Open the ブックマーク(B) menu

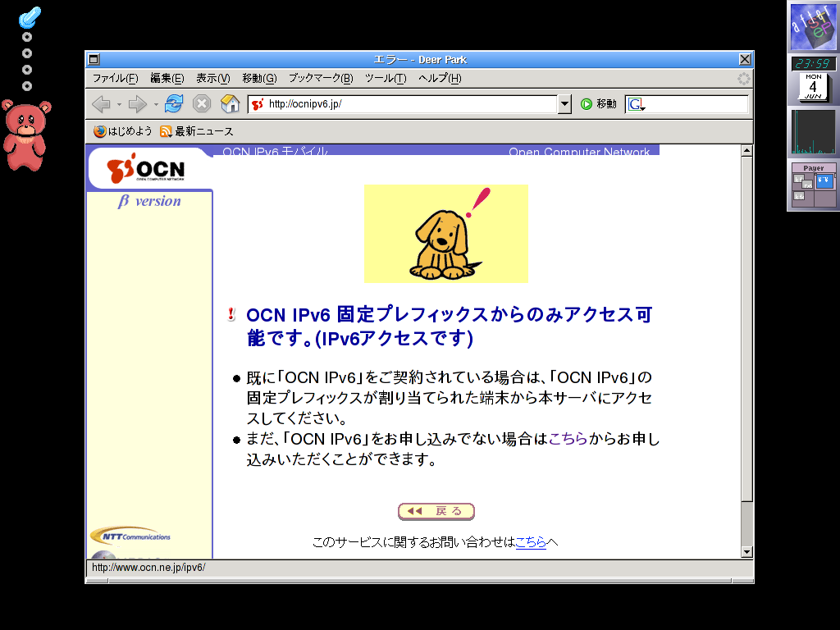pos(321,78)
